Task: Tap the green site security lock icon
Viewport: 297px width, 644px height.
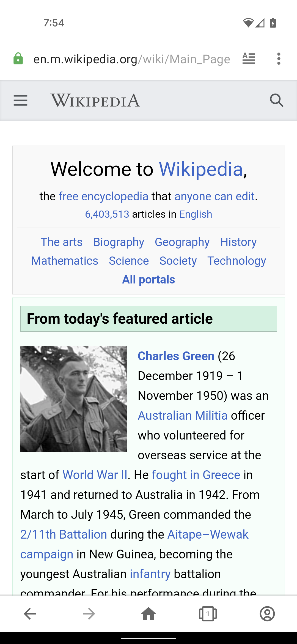Action: 18,59
